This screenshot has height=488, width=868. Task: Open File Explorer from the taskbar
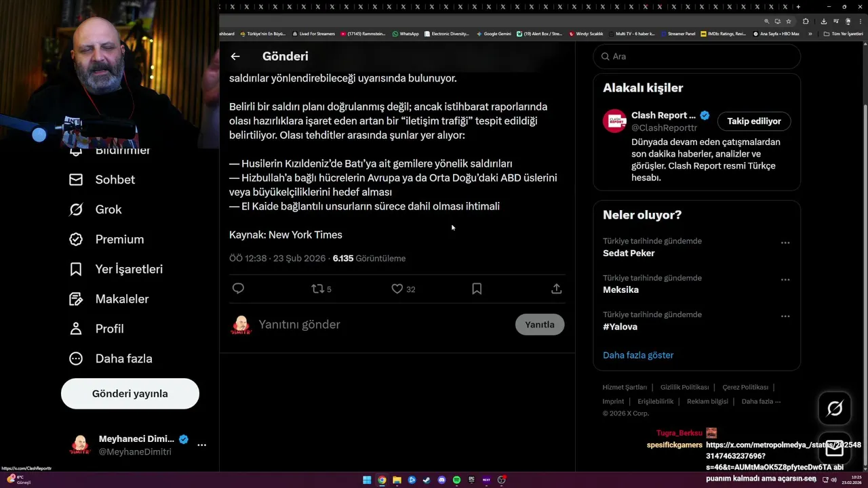click(397, 480)
